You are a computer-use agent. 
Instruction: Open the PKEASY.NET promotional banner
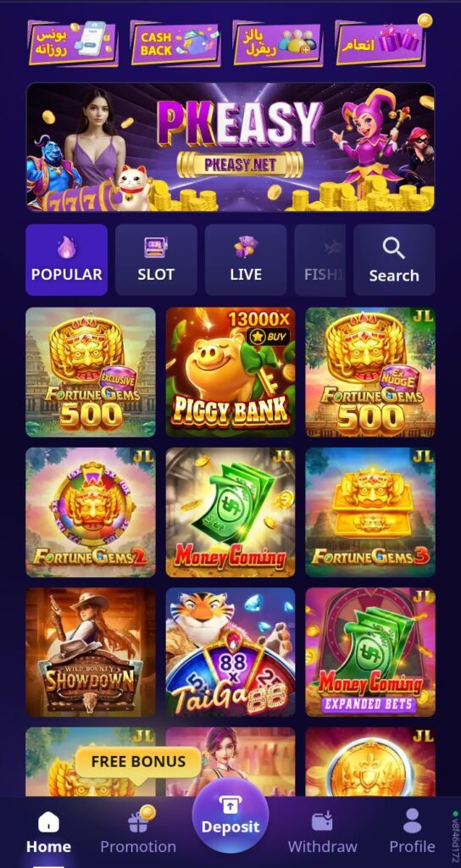pos(230,147)
